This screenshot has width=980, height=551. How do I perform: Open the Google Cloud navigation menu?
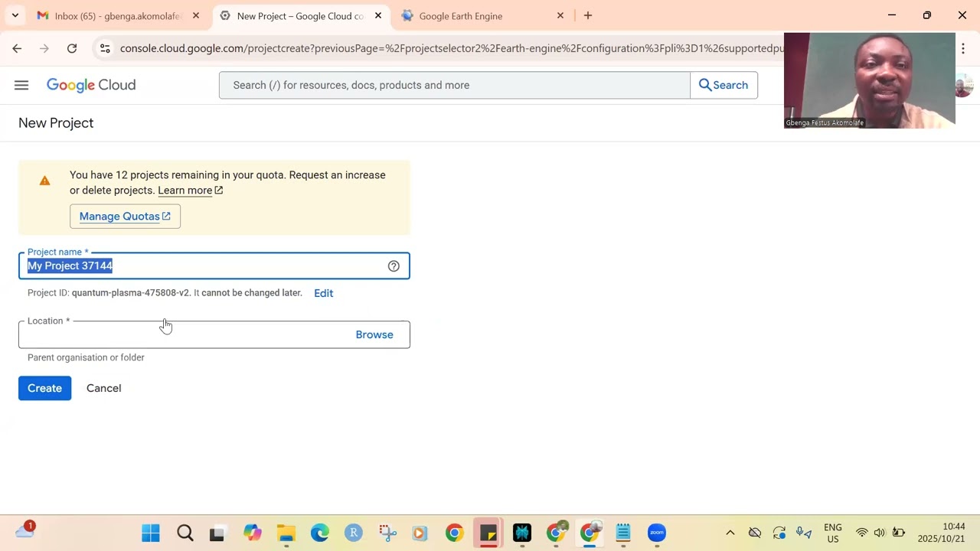click(x=21, y=85)
